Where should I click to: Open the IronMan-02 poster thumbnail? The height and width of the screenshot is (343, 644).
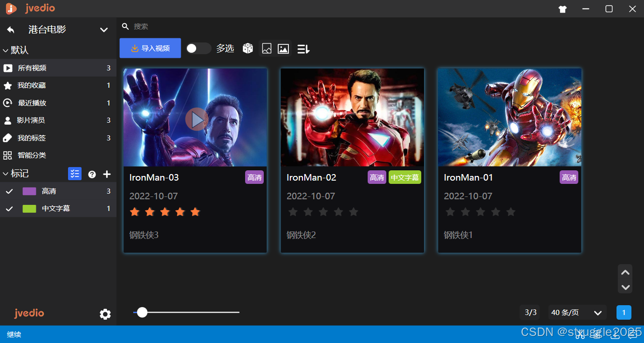[x=352, y=118]
